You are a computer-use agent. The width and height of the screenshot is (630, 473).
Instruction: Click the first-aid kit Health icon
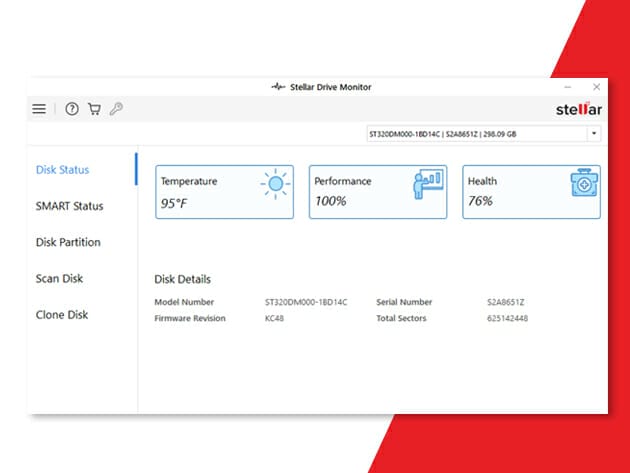(x=583, y=185)
